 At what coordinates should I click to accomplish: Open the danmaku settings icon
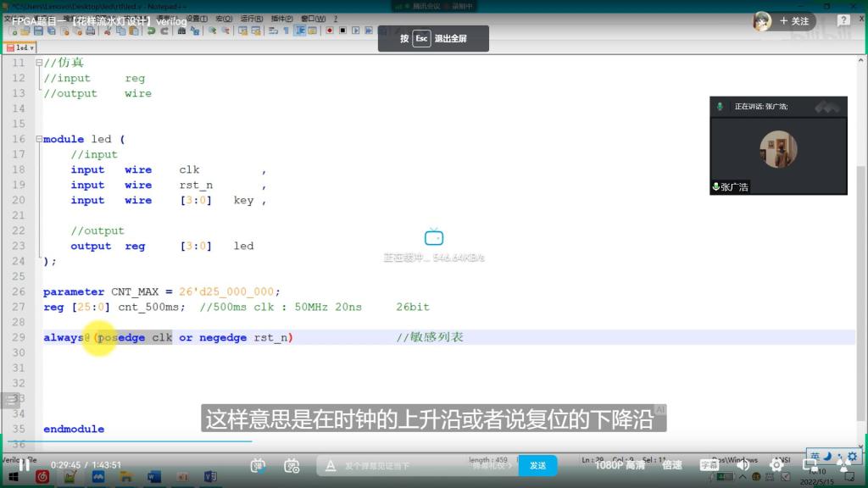click(x=292, y=465)
